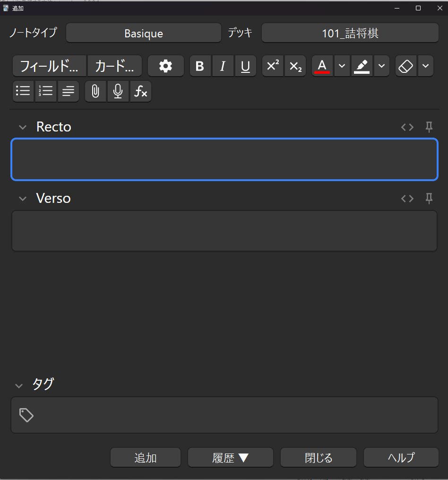Record audio with the microphone icon
This screenshot has height=480, width=448.
click(118, 91)
